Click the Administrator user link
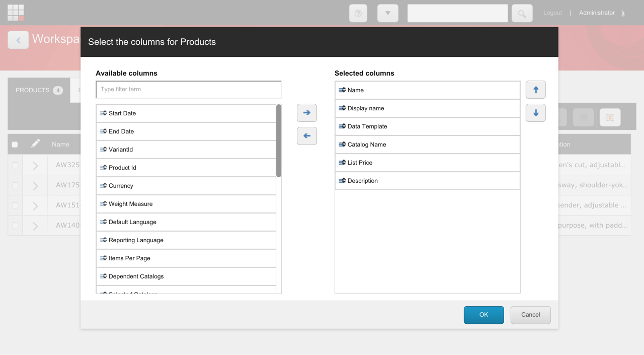This screenshot has width=644, height=355. click(597, 13)
